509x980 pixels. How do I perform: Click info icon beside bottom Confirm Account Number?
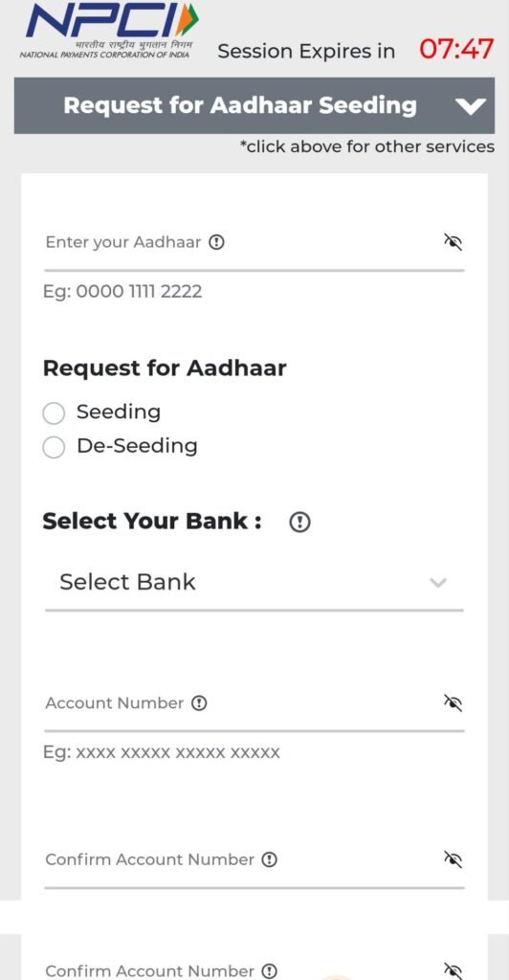[x=269, y=970]
